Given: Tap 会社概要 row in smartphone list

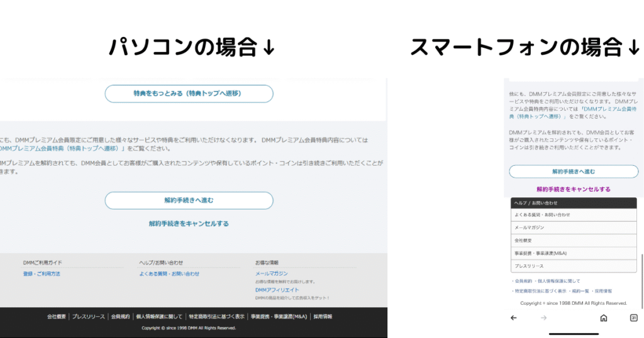Looking at the screenshot, I should (574, 241).
